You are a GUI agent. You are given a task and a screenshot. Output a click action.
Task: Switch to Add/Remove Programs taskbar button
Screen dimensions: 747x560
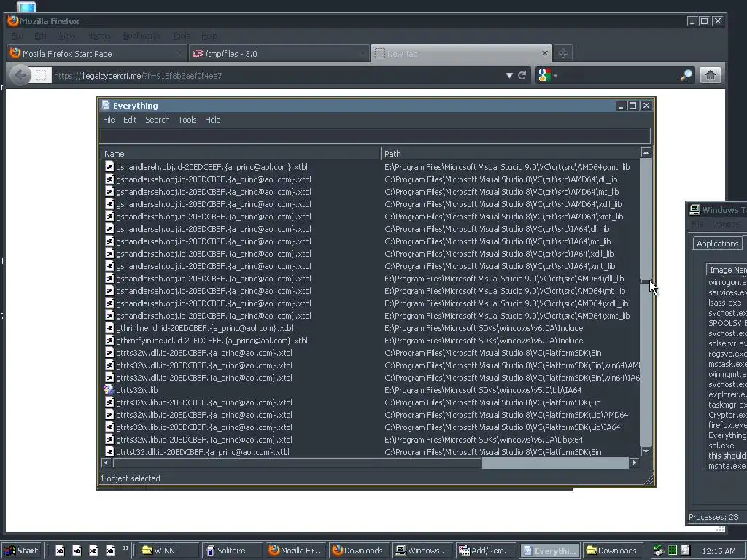coord(486,551)
